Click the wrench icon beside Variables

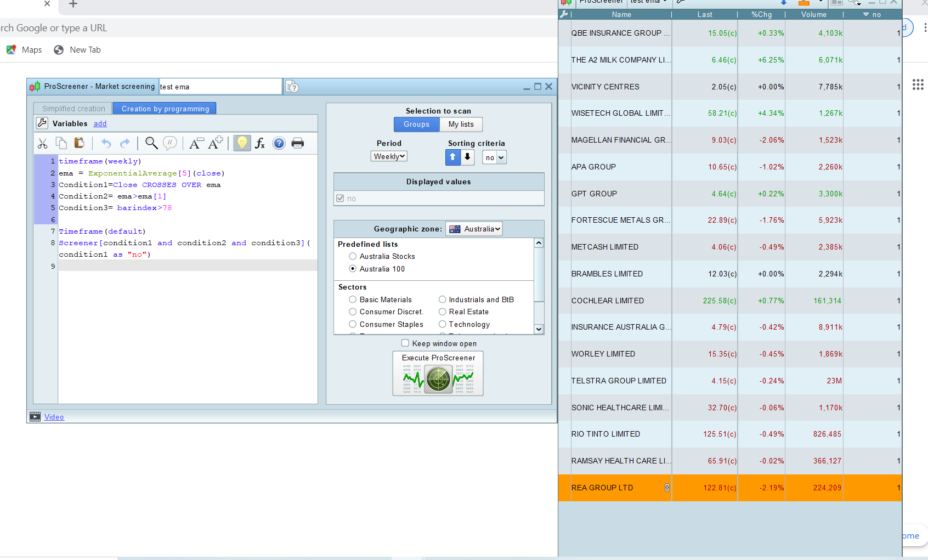coord(42,123)
